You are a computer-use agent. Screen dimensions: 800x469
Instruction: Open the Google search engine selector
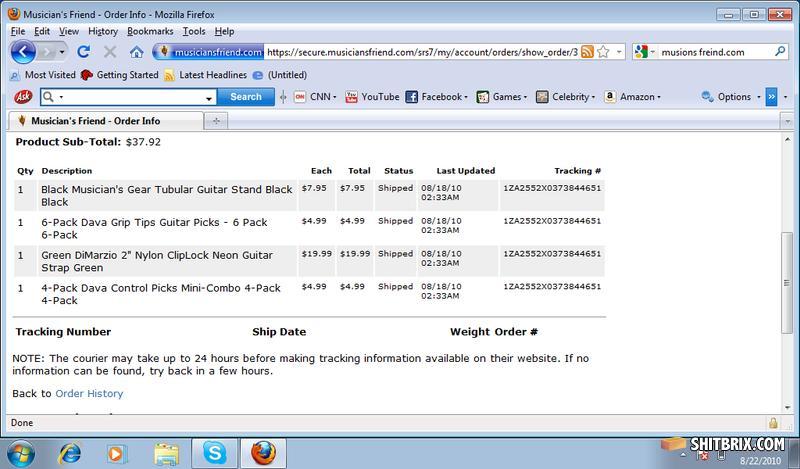pos(645,52)
